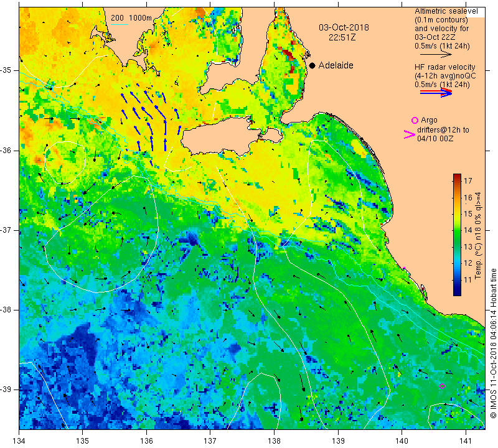Image resolution: width=498 pixels, height=448 pixels.
Task: Click the longitude label '135'
Action: tap(83, 441)
